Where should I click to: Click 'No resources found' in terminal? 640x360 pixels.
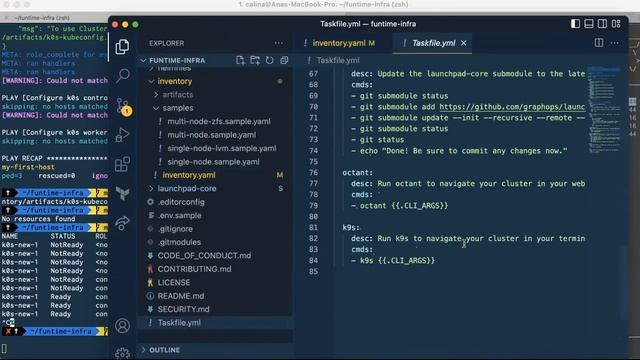[x=38, y=219]
